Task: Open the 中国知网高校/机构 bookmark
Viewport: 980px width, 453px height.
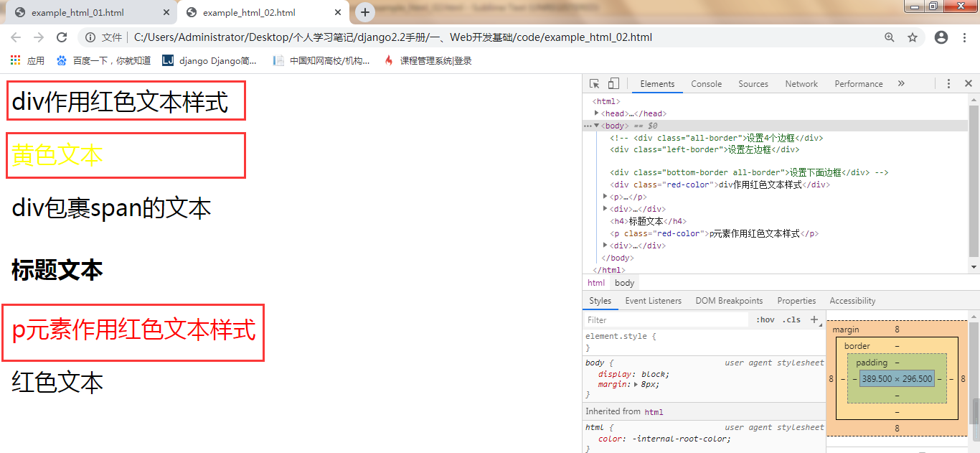Action: point(321,61)
